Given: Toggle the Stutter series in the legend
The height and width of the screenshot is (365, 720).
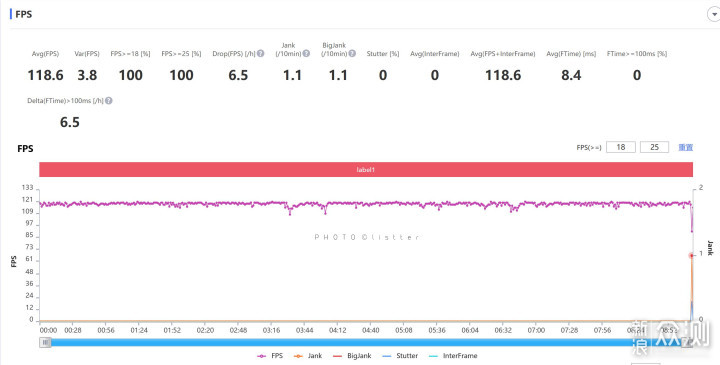Looking at the screenshot, I should click(x=399, y=356).
